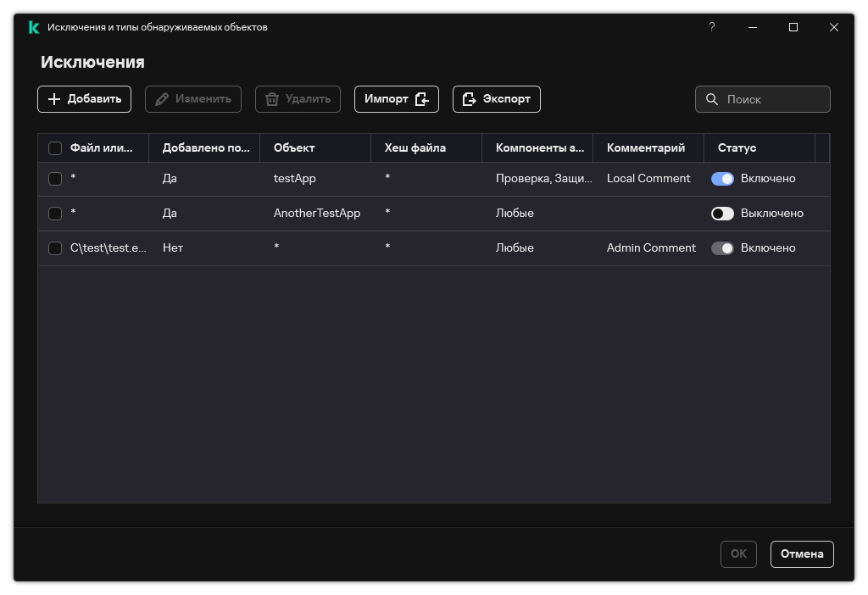This screenshot has height=595, width=868.
Task: Click the Комментарий column header
Action: pyautogui.click(x=645, y=147)
